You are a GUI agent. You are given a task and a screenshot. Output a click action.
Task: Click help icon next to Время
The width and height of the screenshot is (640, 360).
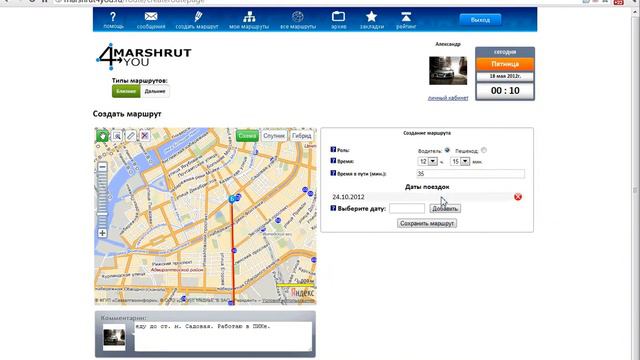tap(333, 161)
